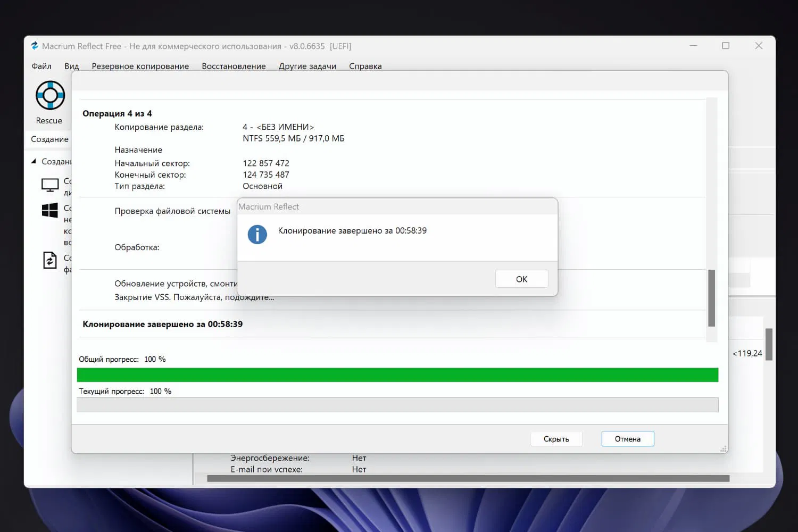Click the blue info icon in the dialog
Viewport: 798px width, 532px height.
(x=257, y=234)
